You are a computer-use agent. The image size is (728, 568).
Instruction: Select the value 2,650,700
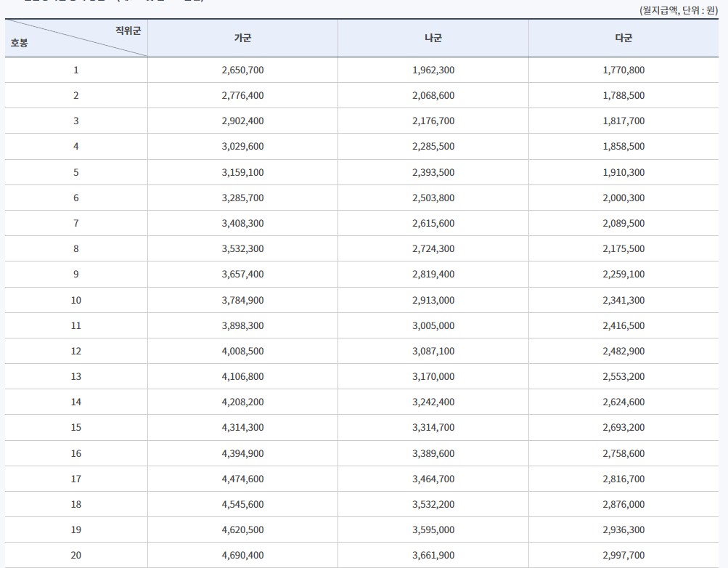243,70
